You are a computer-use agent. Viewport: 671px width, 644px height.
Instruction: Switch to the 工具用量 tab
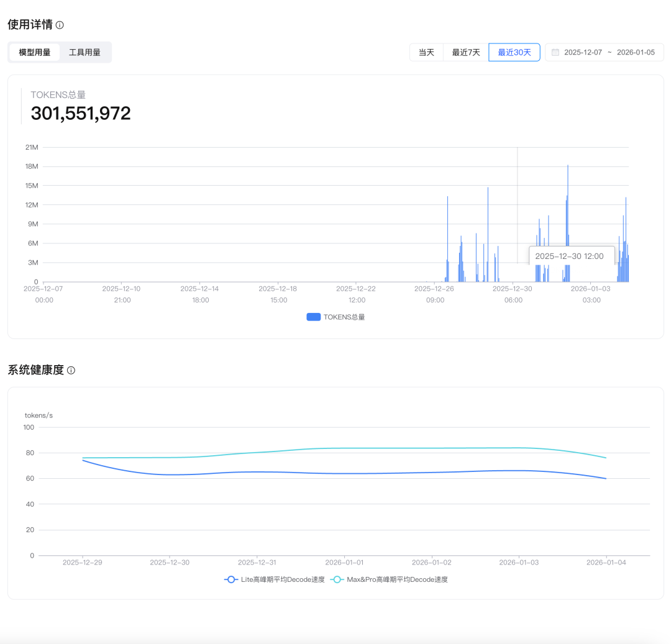[x=85, y=52]
